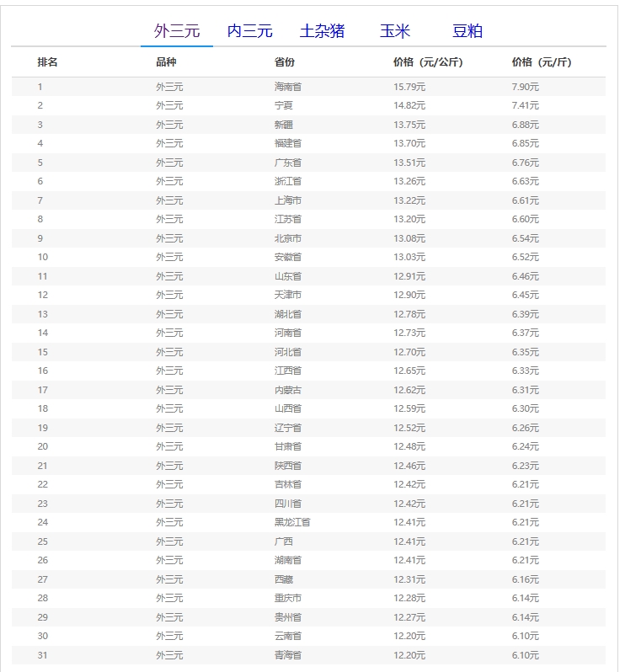Select the 黑龙江省 province cell

[x=292, y=522]
